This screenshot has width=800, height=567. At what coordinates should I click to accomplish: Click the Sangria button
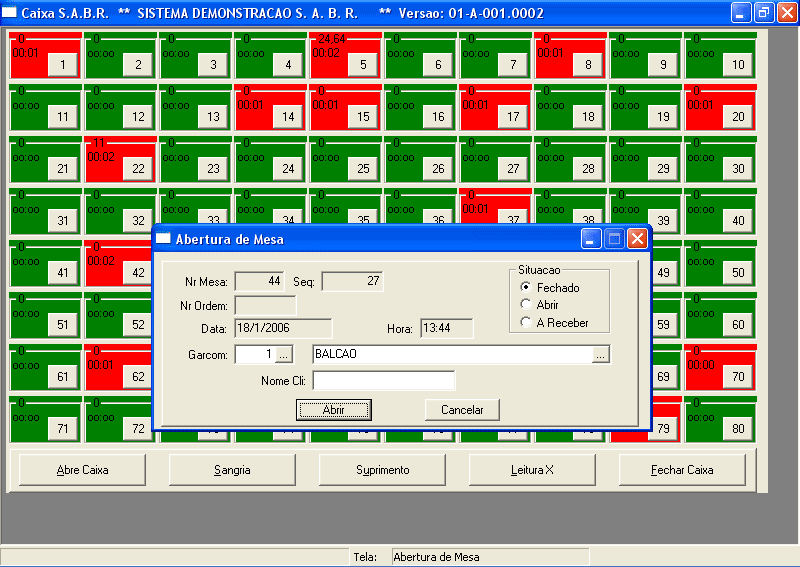(232, 470)
